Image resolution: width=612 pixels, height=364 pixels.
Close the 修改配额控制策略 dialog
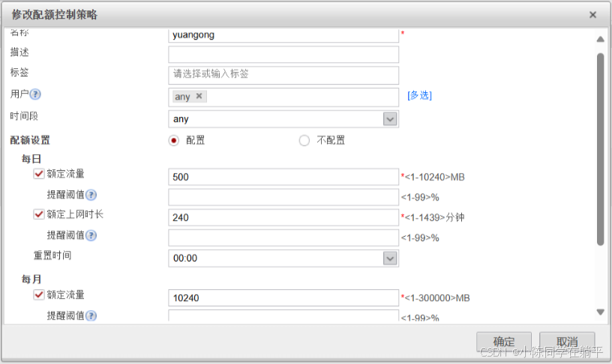pos(592,15)
